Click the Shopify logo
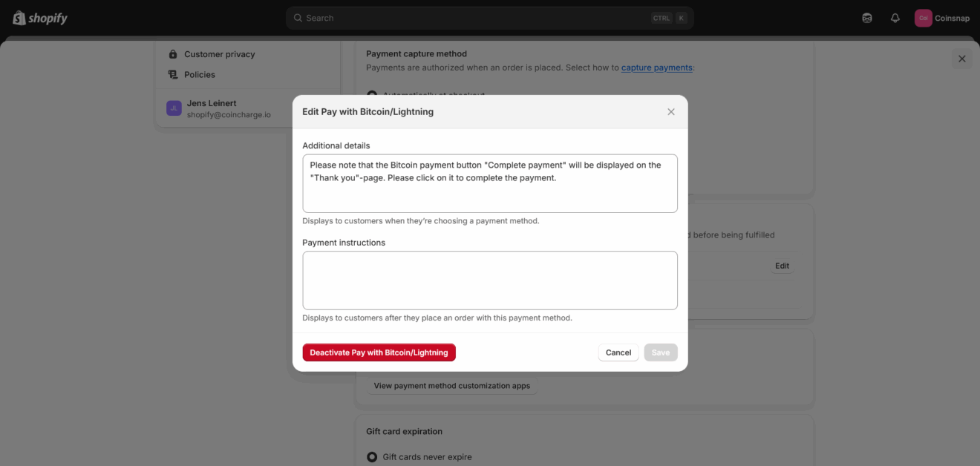 click(x=40, y=18)
